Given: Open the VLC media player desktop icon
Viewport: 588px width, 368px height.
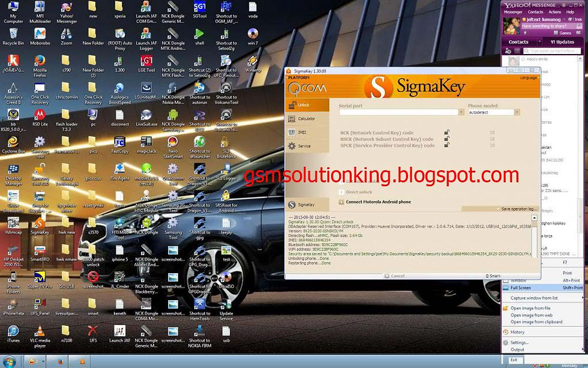Looking at the screenshot, I should pyautogui.click(x=40, y=337).
